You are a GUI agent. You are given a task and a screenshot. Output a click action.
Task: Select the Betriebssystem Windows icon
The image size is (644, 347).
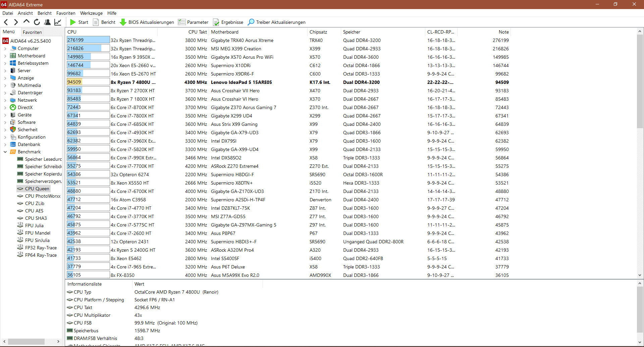click(13, 63)
